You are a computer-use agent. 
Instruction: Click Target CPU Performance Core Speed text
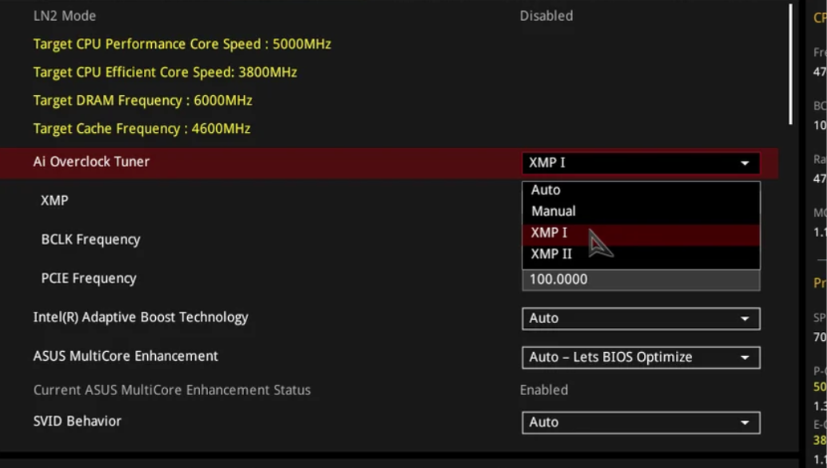click(182, 44)
